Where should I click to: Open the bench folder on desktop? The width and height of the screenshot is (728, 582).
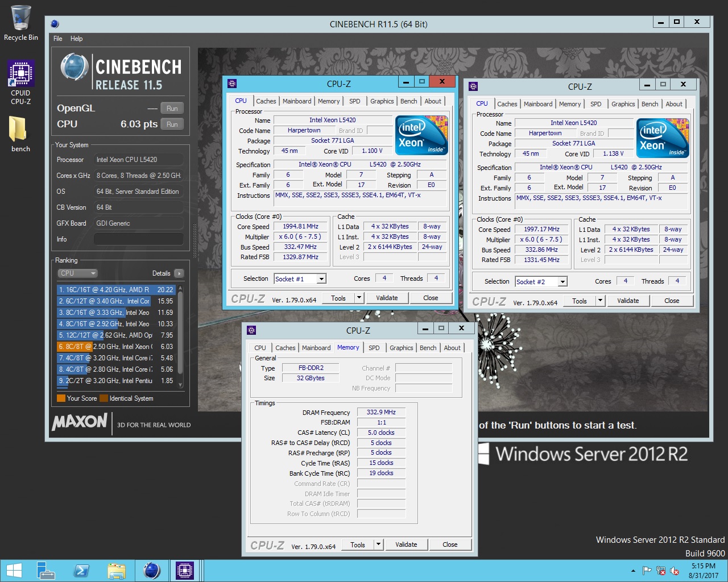(20, 135)
